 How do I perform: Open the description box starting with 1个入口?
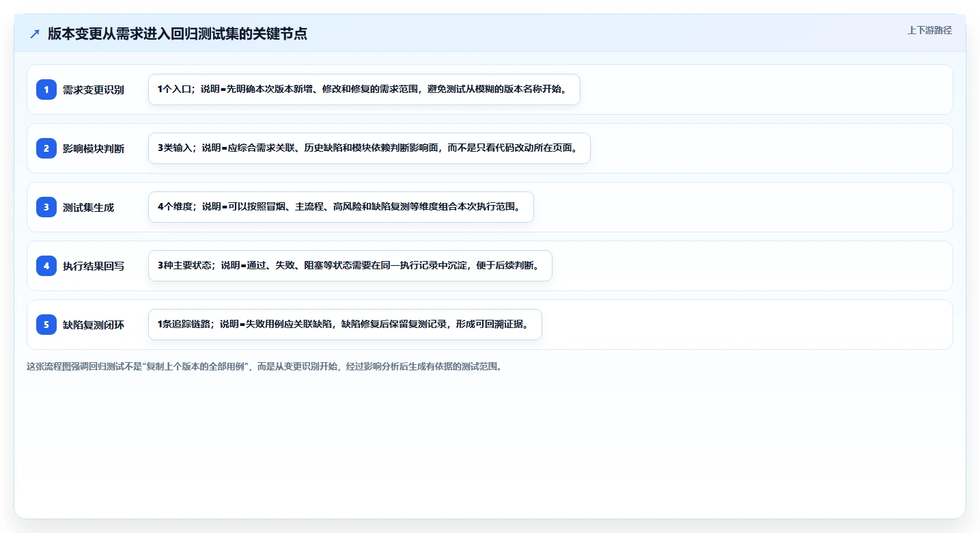coord(364,90)
